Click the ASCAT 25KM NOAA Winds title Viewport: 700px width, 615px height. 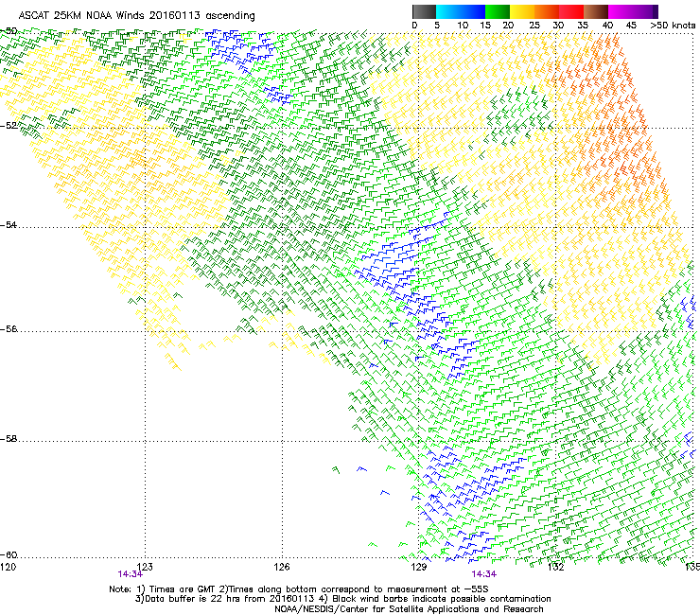click(136, 16)
